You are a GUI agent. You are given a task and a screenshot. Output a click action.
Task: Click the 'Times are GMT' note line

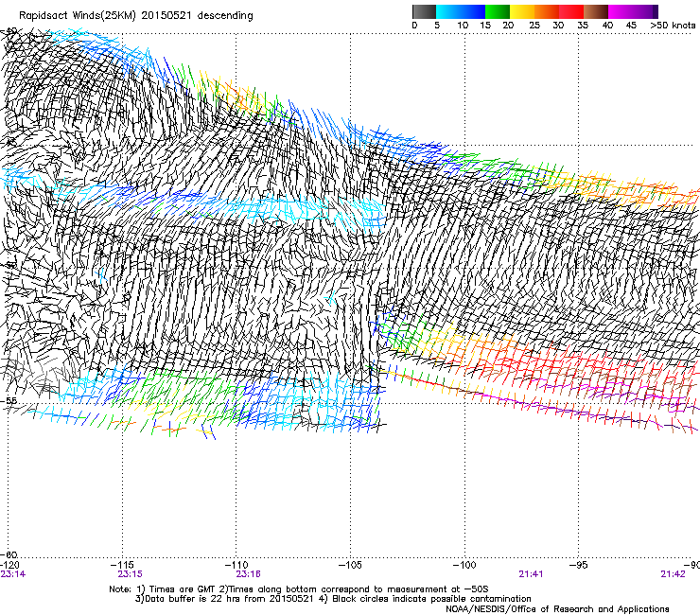click(x=299, y=589)
